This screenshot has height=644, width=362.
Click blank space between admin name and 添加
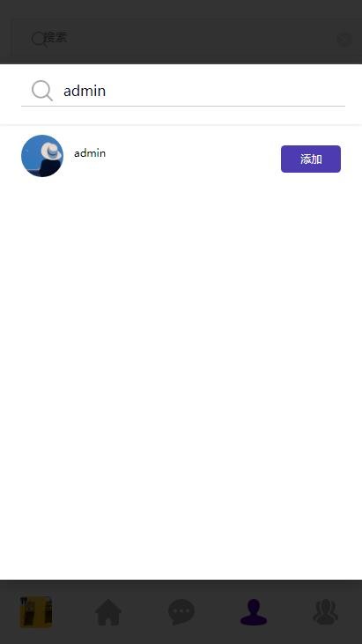tap(193, 156)
